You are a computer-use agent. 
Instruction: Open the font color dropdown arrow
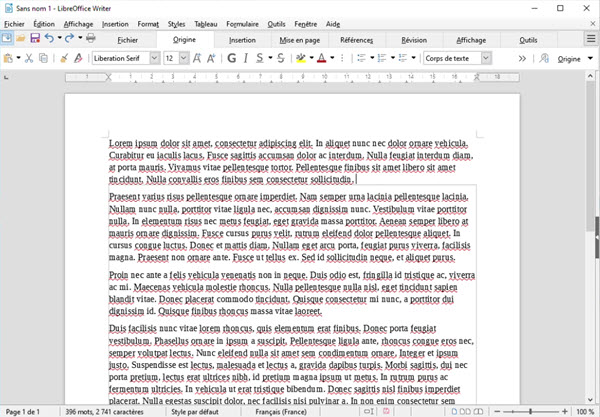tap(332, 58)
